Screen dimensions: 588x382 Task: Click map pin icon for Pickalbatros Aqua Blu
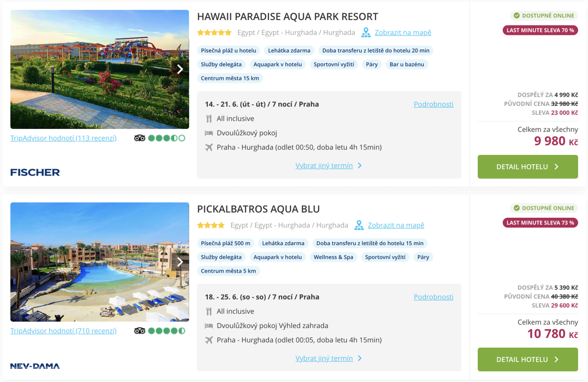[x=359, y=226]
